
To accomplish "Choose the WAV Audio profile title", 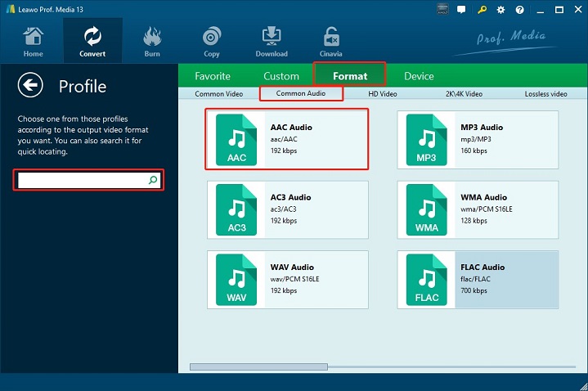I will point(292,267).
